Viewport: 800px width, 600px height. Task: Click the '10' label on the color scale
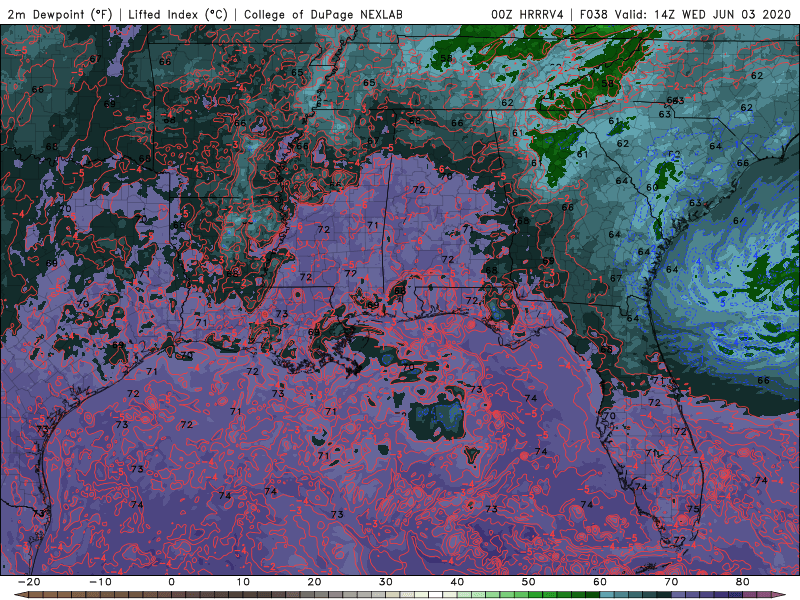coord(243,582)
